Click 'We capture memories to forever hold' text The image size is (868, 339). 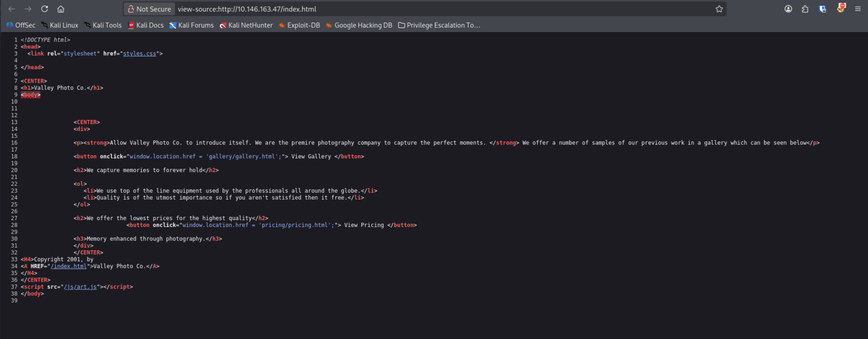pyautogui.click(x=144, y=170)
